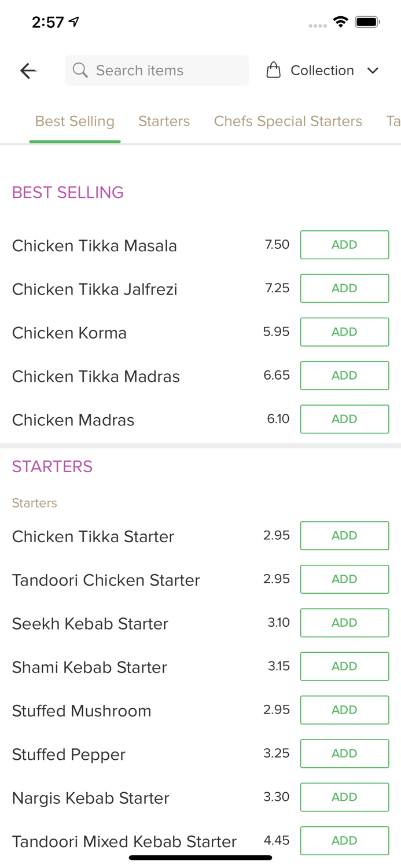Add Seekh Kebab Starter
Screen dimensions: 401x868
pos(344,623)
